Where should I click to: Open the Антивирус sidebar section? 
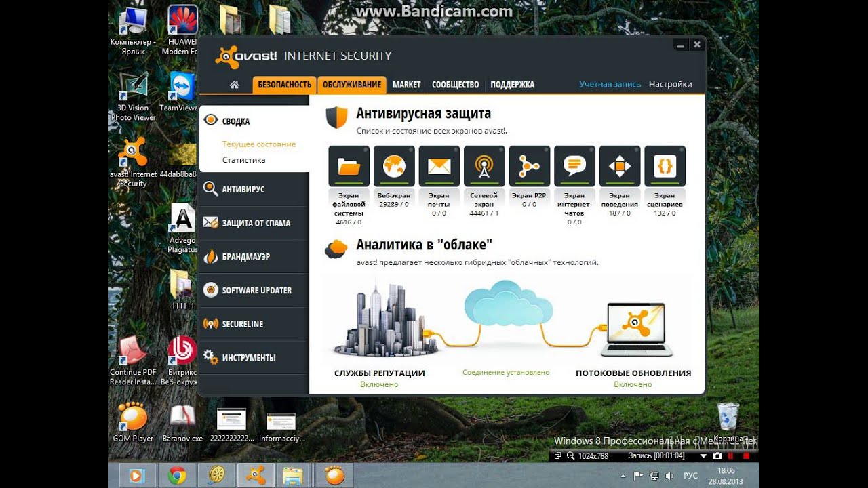click(x=254, y=189)
